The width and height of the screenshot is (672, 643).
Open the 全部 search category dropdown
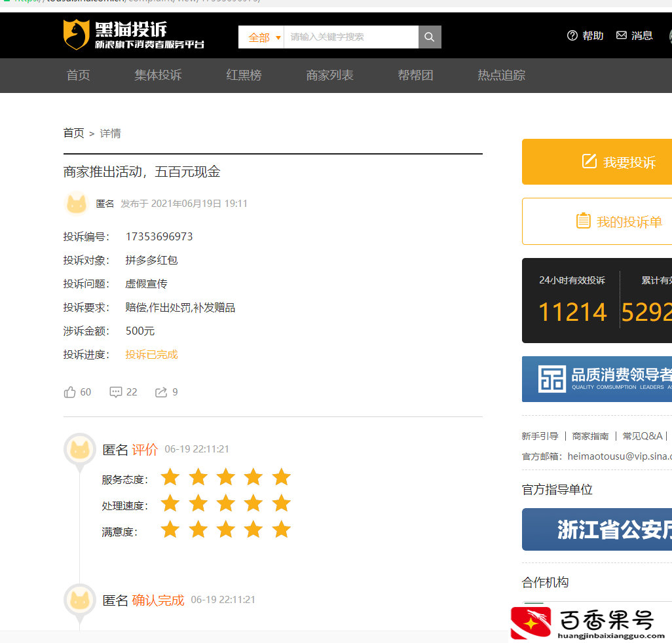tap(261, 37)
